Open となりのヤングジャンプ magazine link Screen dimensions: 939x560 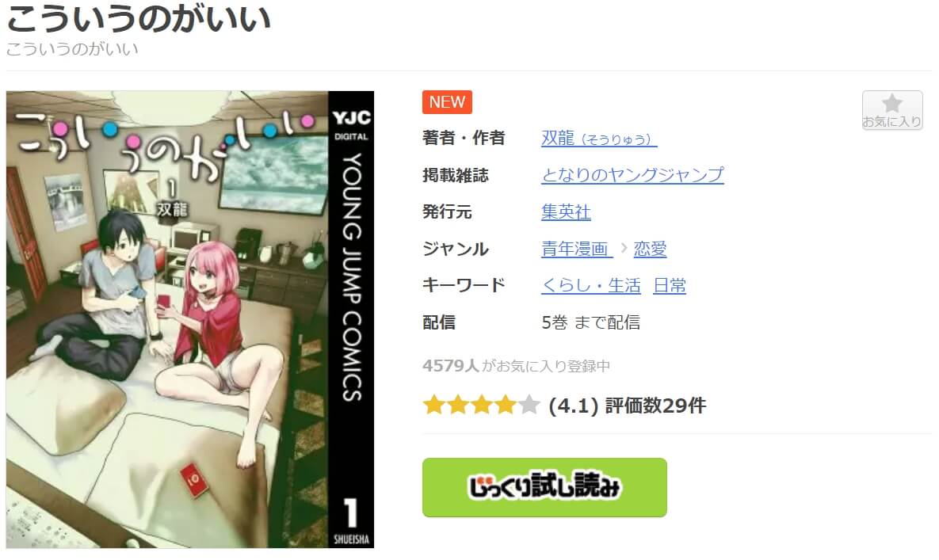[632, 175]
